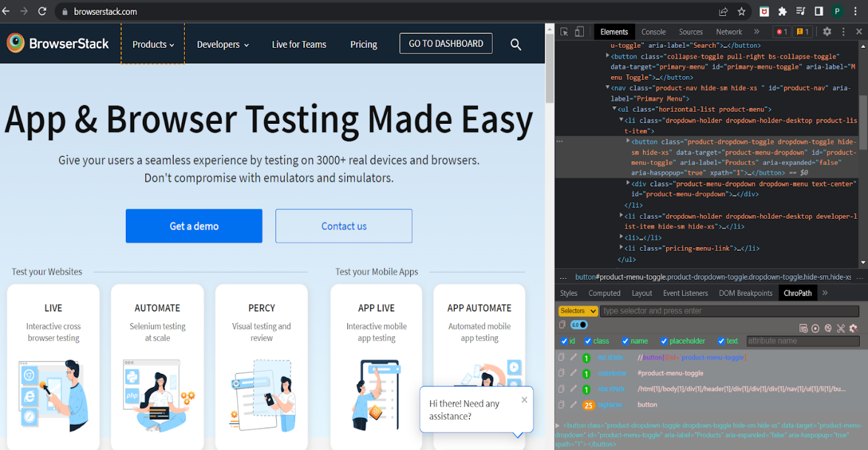
Task: Click GO TO DASHBOARD button
Action: click(x=446, y=43)
